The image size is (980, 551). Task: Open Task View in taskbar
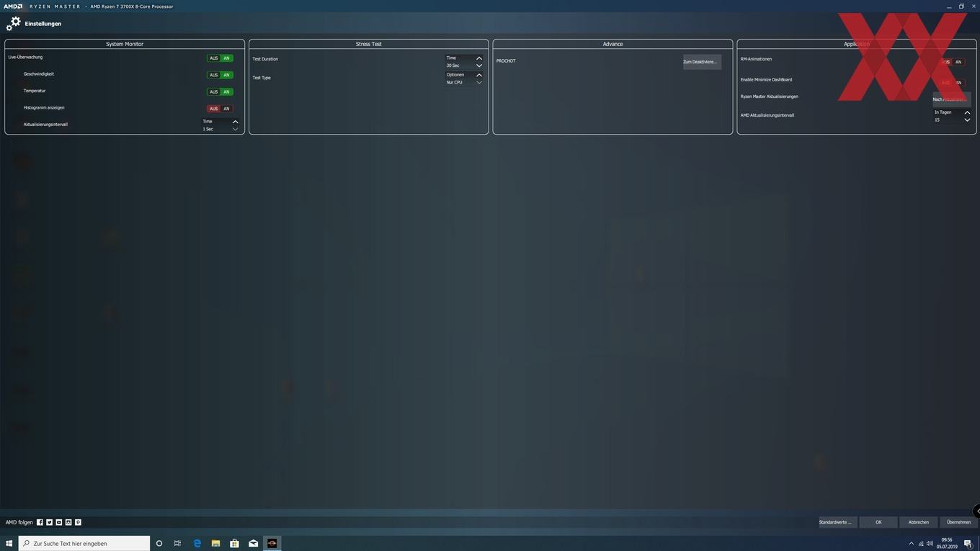click(177, 543)
